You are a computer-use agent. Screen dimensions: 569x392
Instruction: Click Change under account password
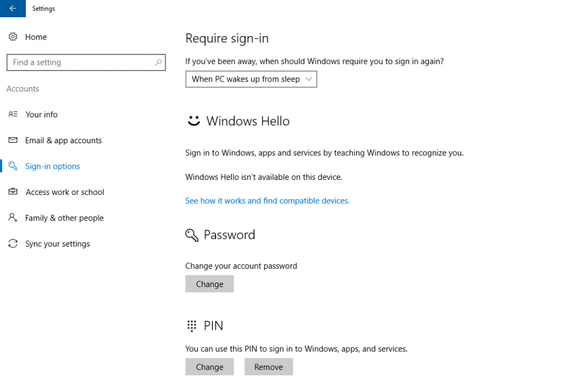pos(209,284)
